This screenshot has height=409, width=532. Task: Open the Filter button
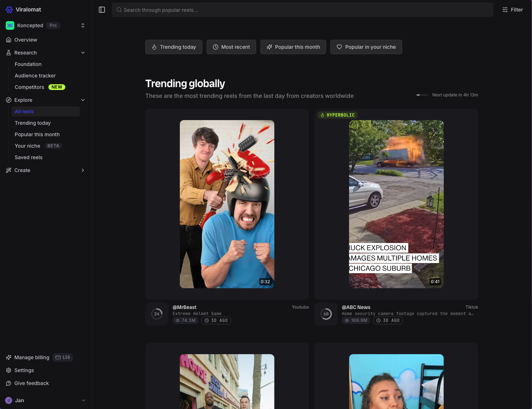coord(513,10)
